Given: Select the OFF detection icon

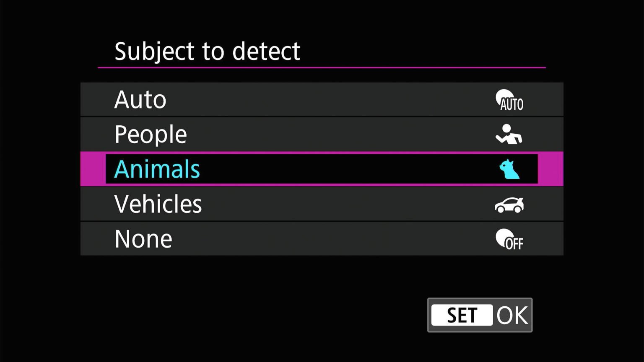Looking at the screenshot, I should (x=509, y=239).
